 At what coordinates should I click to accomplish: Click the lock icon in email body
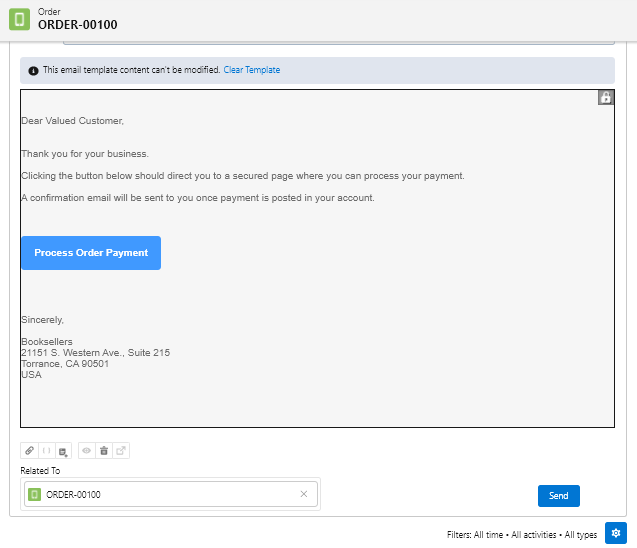click(x=605, y=98)
